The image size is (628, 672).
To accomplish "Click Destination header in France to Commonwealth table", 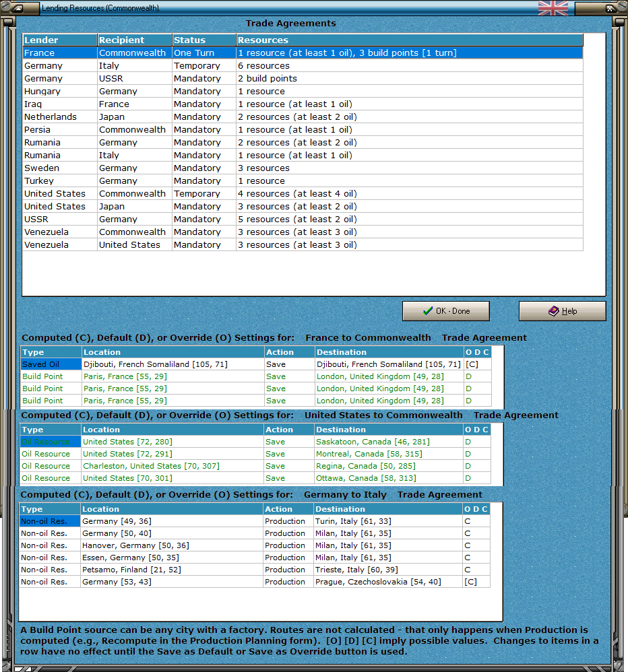I will 389,352.
